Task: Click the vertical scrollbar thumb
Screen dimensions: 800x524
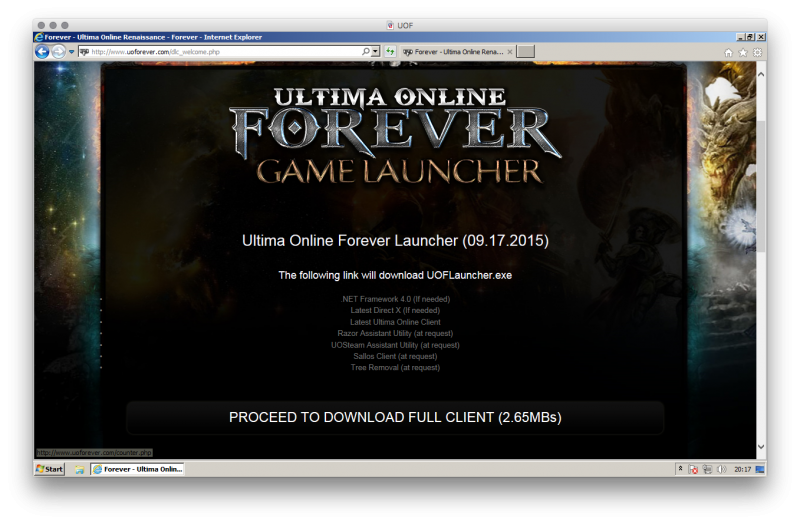Action: [x=761, y=186]
